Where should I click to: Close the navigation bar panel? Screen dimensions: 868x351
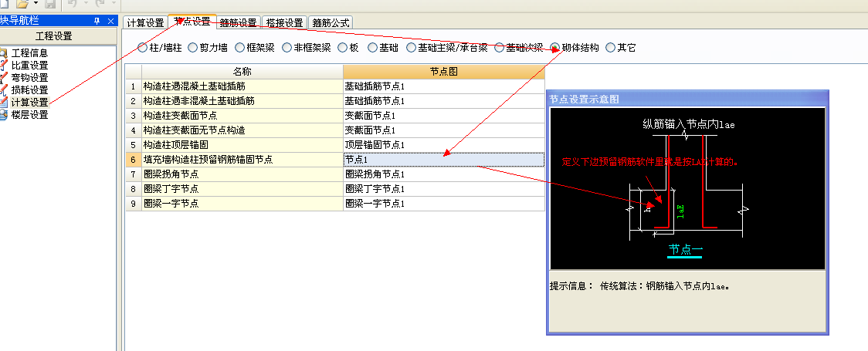pos(110,21)
